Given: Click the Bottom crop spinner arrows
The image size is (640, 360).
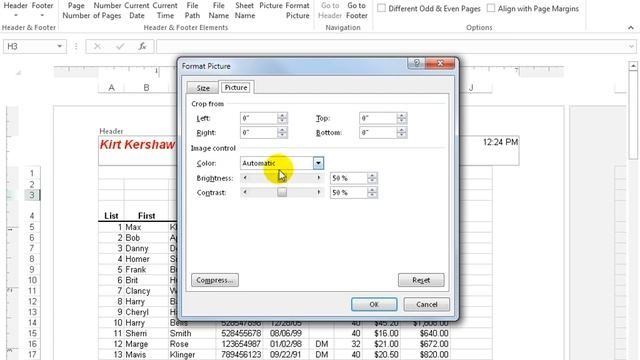Looking at the screenshot, I should pyautogui.click(x=402, y=133).
